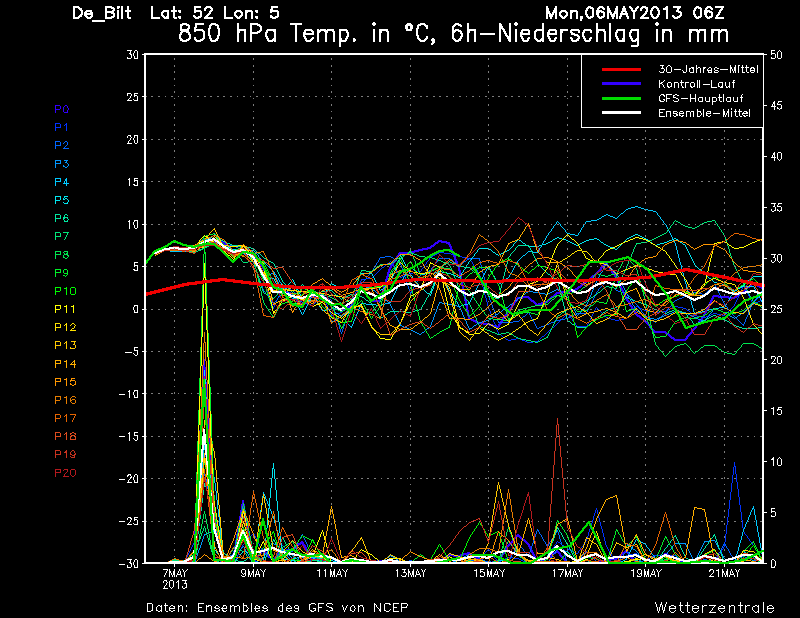This screenshot has width=800, height=618.
Task: Click the -30 temperature axis value
Action: click(x=129, y=563)
